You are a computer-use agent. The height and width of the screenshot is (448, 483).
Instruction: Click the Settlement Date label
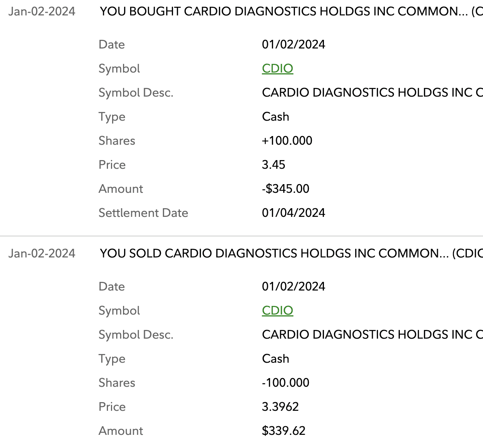[x=143, y=213]
